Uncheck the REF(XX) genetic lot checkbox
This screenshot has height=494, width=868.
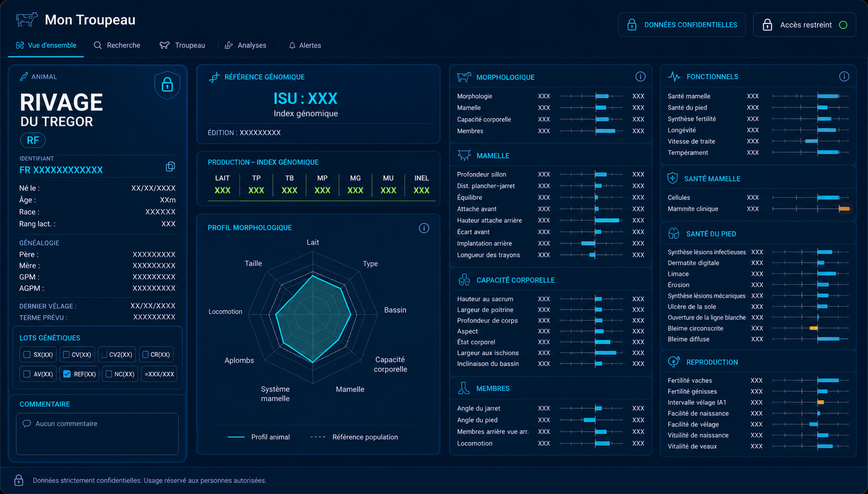coord(67,374)
